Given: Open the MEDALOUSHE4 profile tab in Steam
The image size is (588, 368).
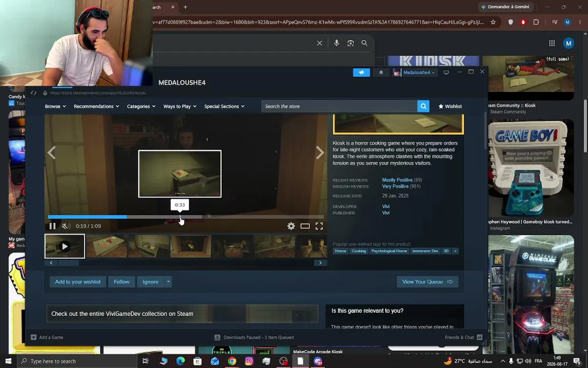Looking at the screenshot, I should (x=182, y=83).
